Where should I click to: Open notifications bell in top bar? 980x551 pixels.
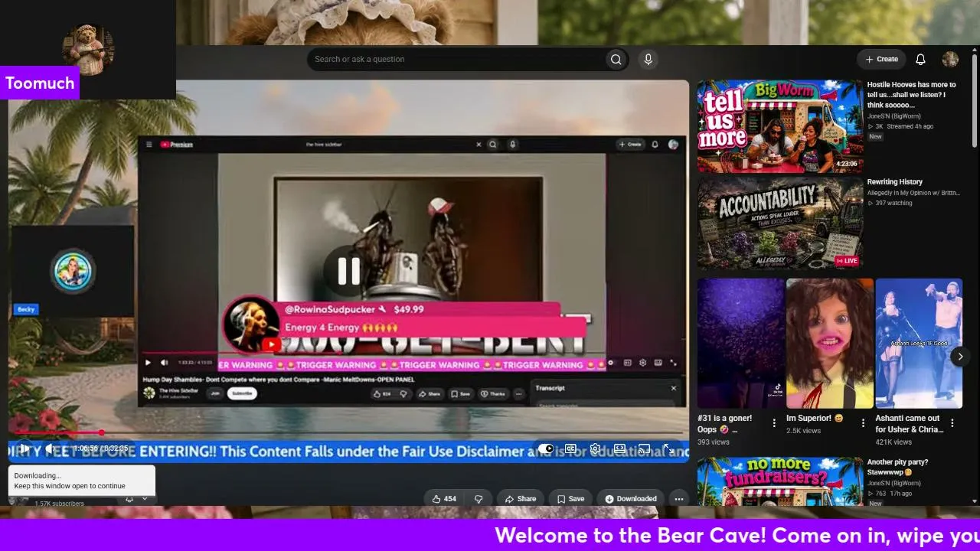pos(921,60)
